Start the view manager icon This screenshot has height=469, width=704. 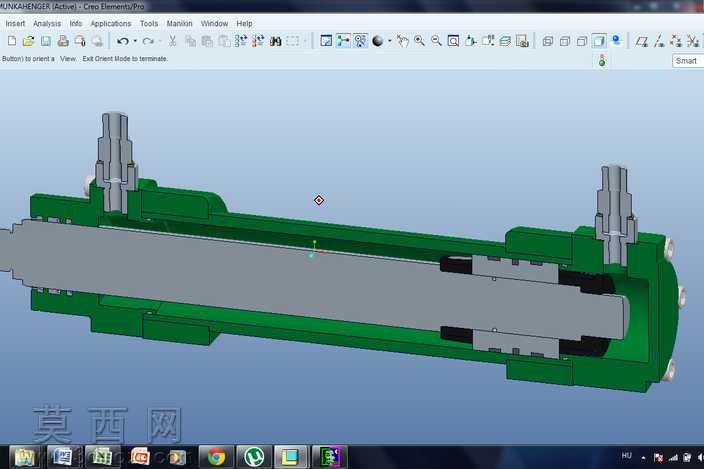pos(522,41)
